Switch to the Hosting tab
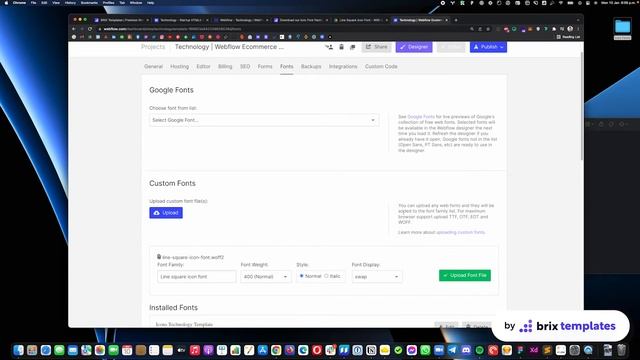Viewport: 640px width, 360px height. [x=180, y=66]
